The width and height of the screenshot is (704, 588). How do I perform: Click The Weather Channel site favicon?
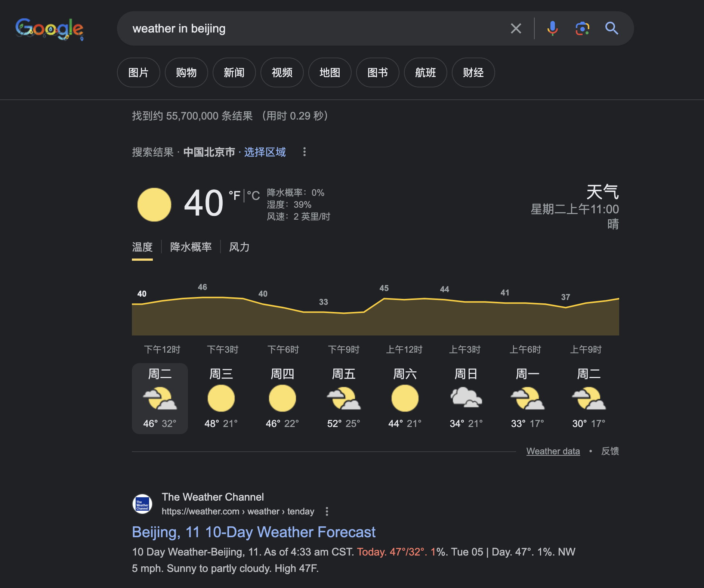[142, 504]
